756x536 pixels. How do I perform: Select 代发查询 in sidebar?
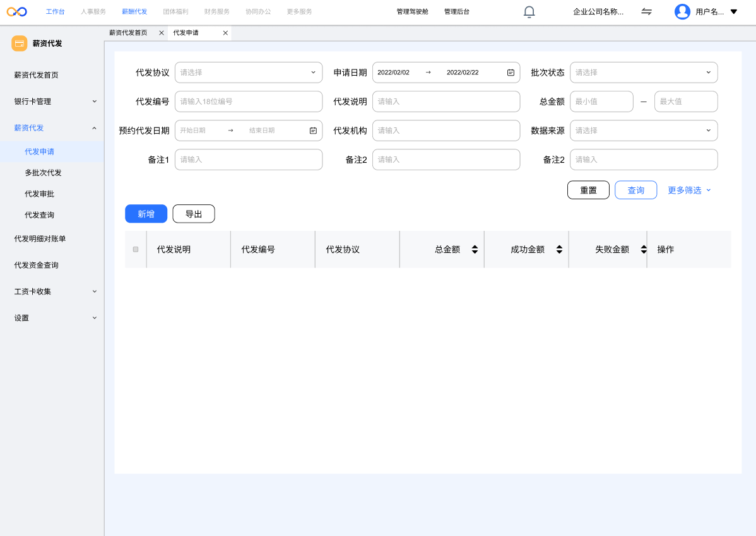(40, 215)
